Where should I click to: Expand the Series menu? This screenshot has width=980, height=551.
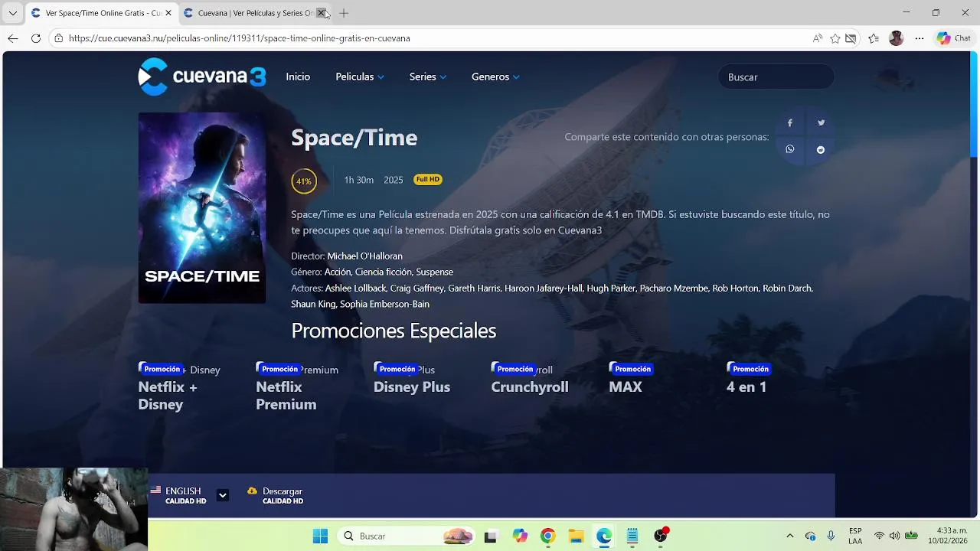428,77
